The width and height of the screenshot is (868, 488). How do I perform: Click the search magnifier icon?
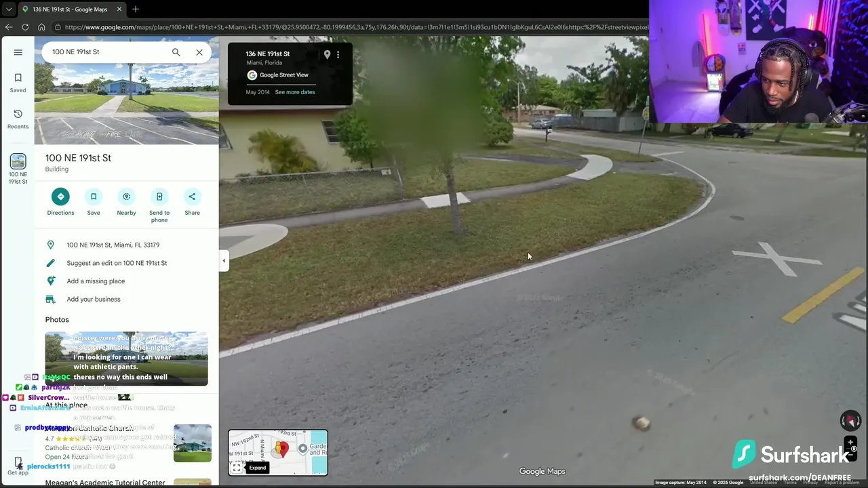tap(176, 52)
